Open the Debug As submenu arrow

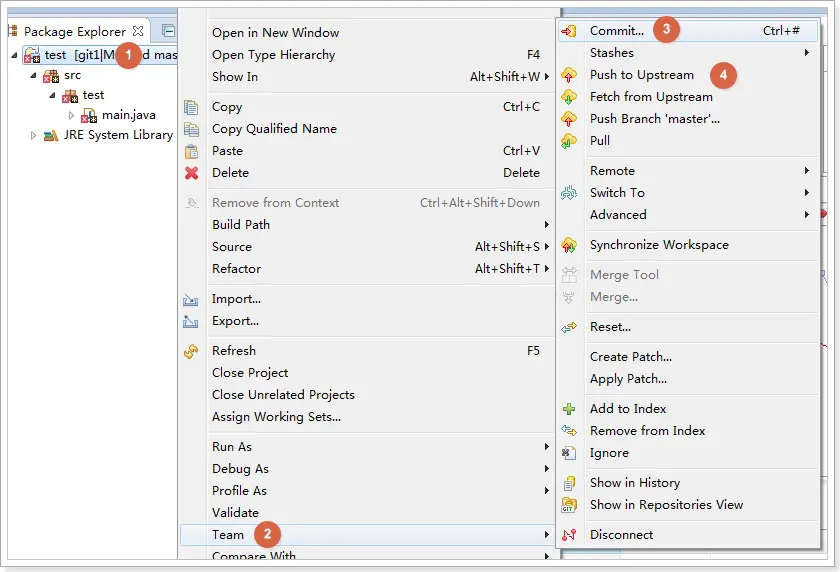tap(546, 469)
